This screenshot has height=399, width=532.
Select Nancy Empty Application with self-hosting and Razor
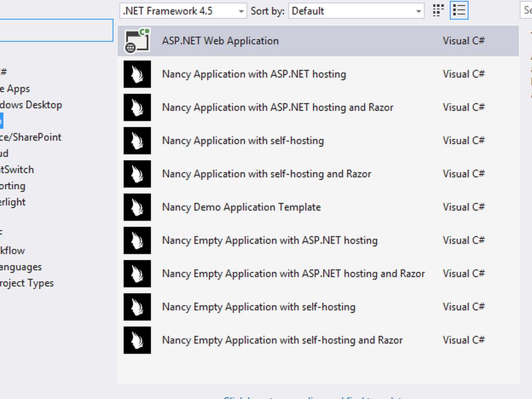point(282,340)
